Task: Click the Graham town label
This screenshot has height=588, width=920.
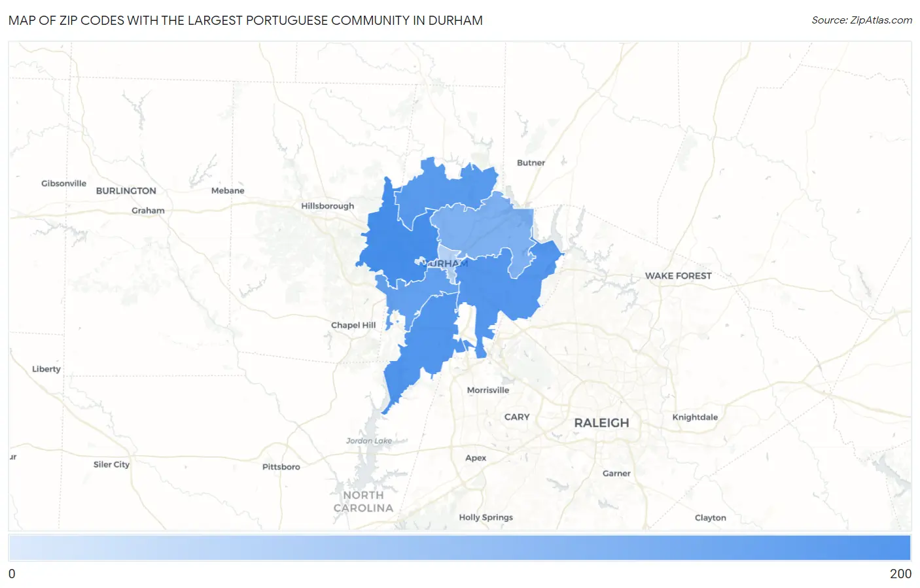Action: click(x=148, y=211)
